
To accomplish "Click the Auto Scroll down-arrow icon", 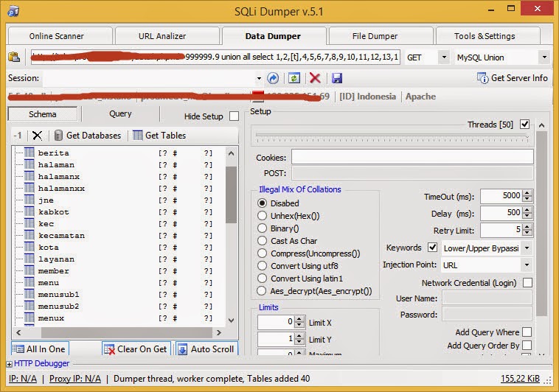I will tap(183, 349).
